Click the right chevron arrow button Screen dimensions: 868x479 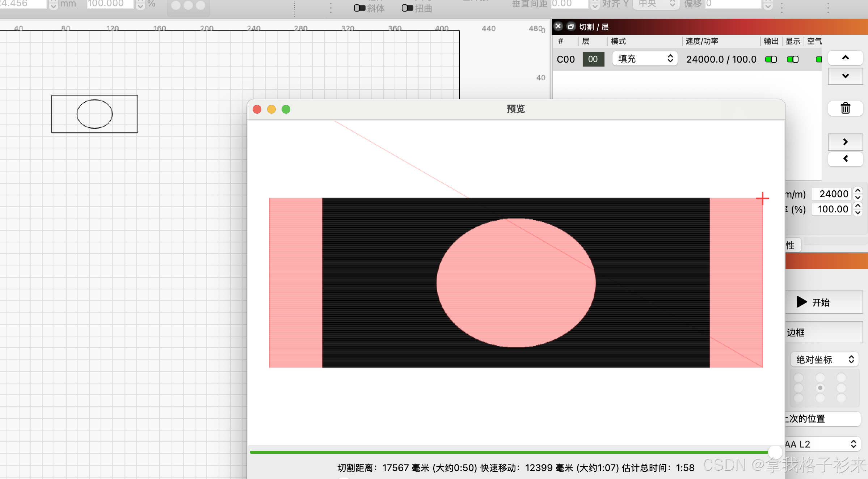[x=845, y=142]
